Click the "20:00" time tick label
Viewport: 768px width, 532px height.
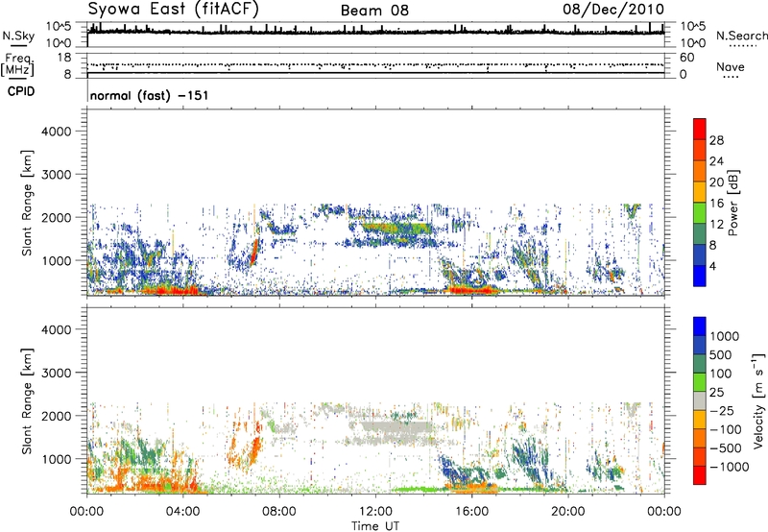click(x=567, y=512)
